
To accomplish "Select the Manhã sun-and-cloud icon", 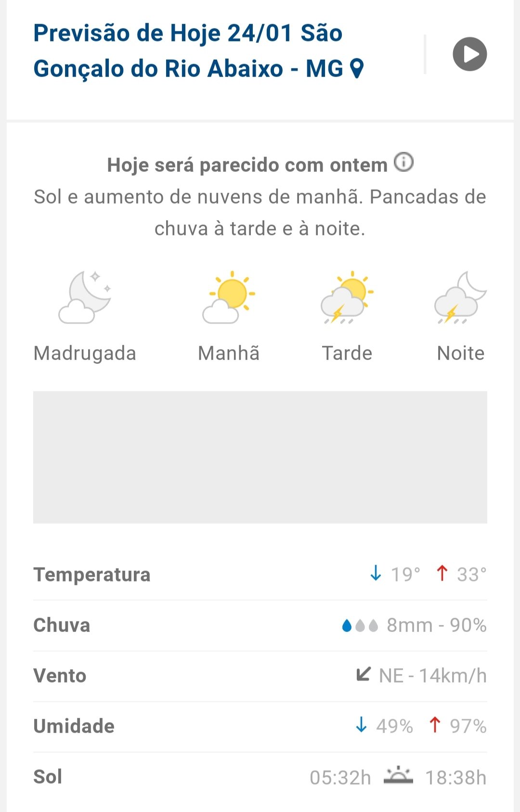I will coord(229,297).
